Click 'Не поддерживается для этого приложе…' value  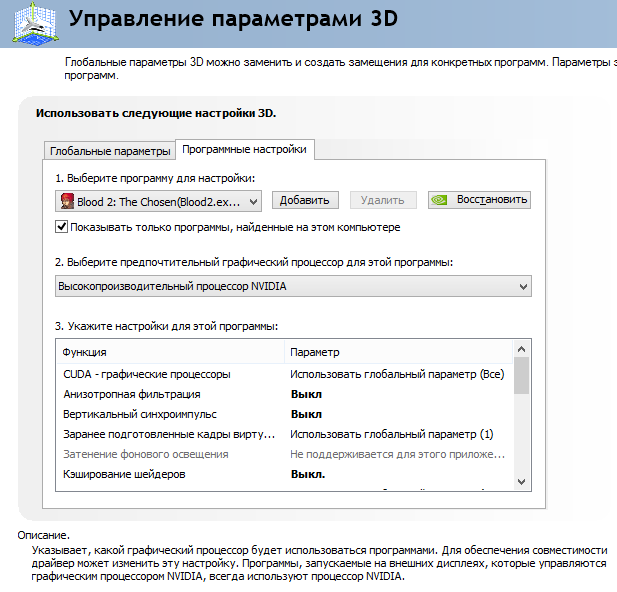(397, 454)
